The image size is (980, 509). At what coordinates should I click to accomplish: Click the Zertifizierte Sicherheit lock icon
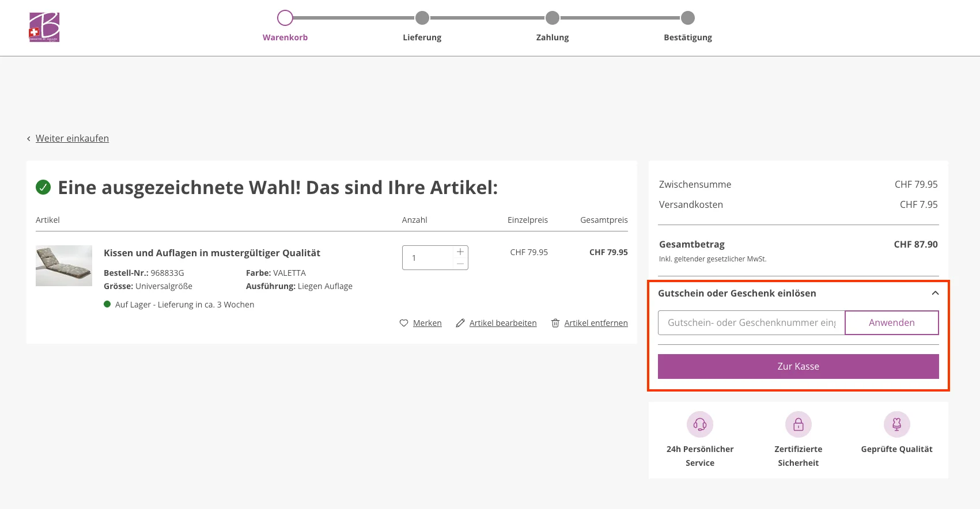[798, 424]
